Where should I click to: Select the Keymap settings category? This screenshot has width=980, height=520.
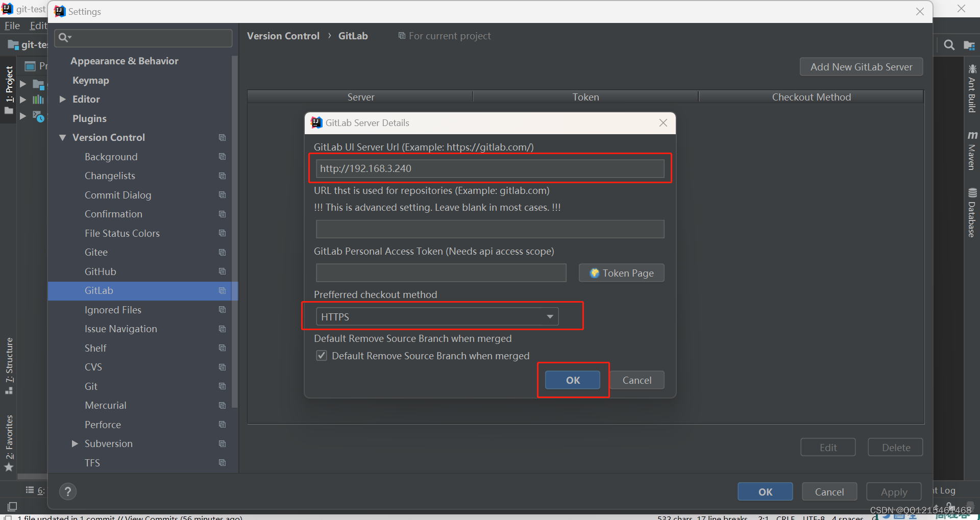(91, 80)
